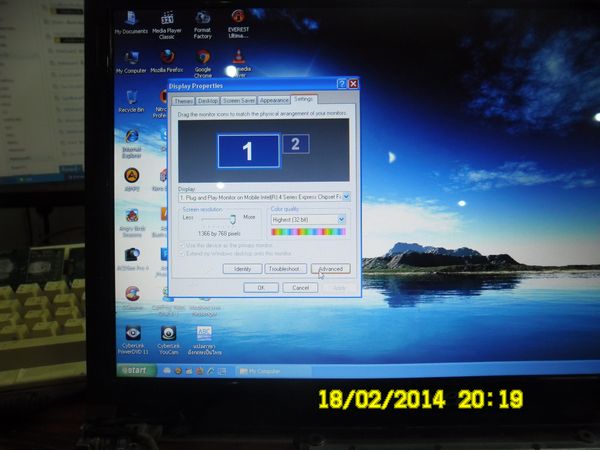Switch to the Themes tab

[x=183, y=101]
